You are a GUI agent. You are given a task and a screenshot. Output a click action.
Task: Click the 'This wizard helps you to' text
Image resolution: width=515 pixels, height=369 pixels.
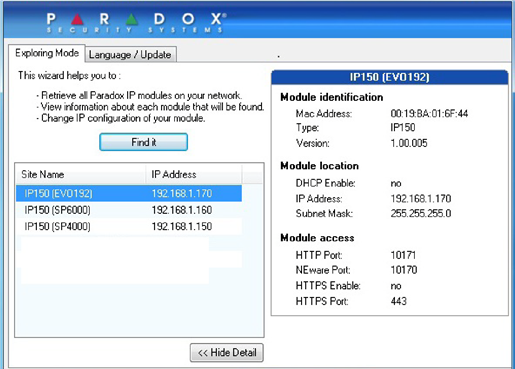tap(69, 76)
